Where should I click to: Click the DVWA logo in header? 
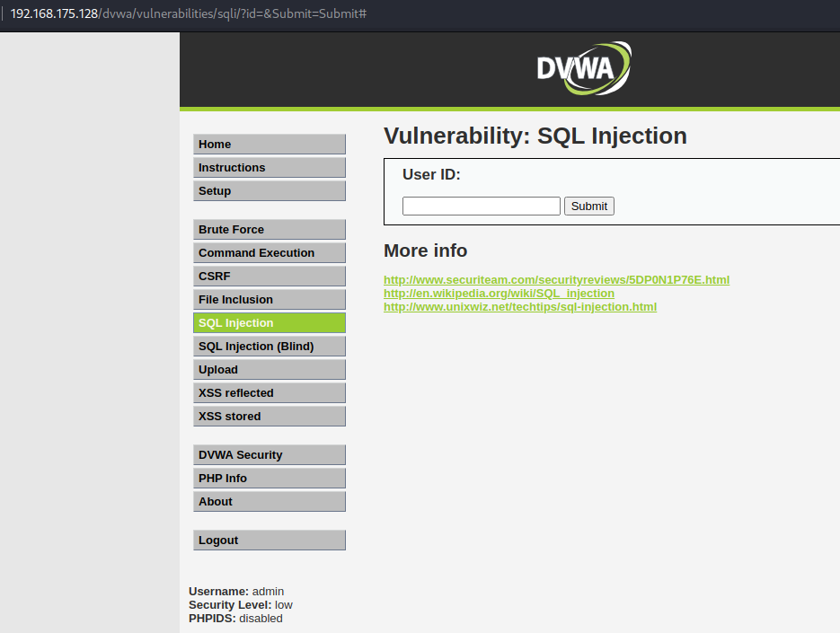pyautogui.click(x=584, y=68)
